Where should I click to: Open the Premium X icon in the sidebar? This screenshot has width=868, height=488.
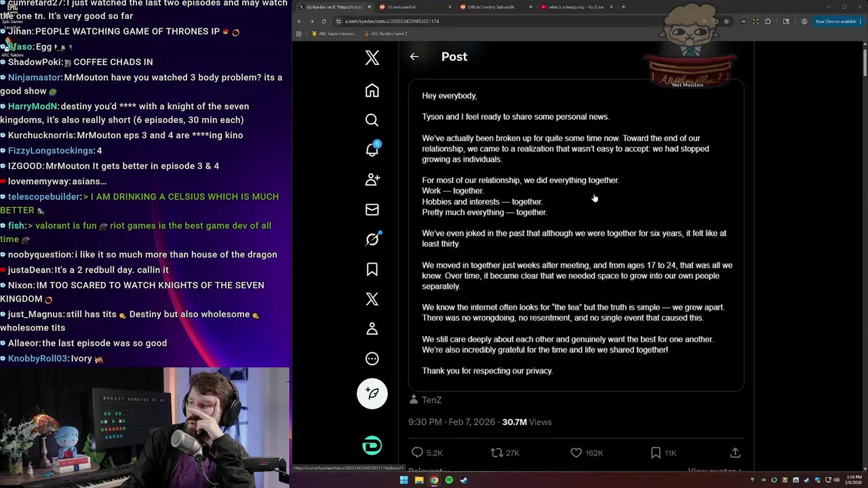(x=372, y=299)
